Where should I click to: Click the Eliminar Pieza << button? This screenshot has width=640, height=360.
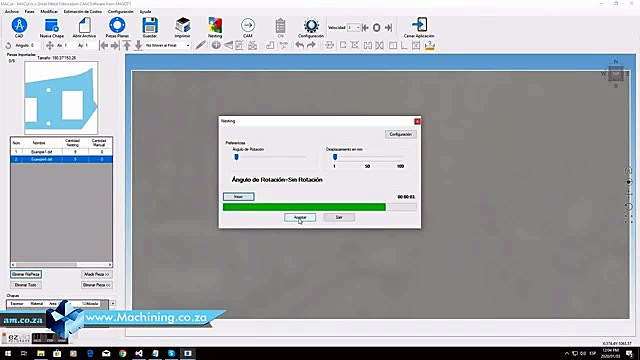97,285
